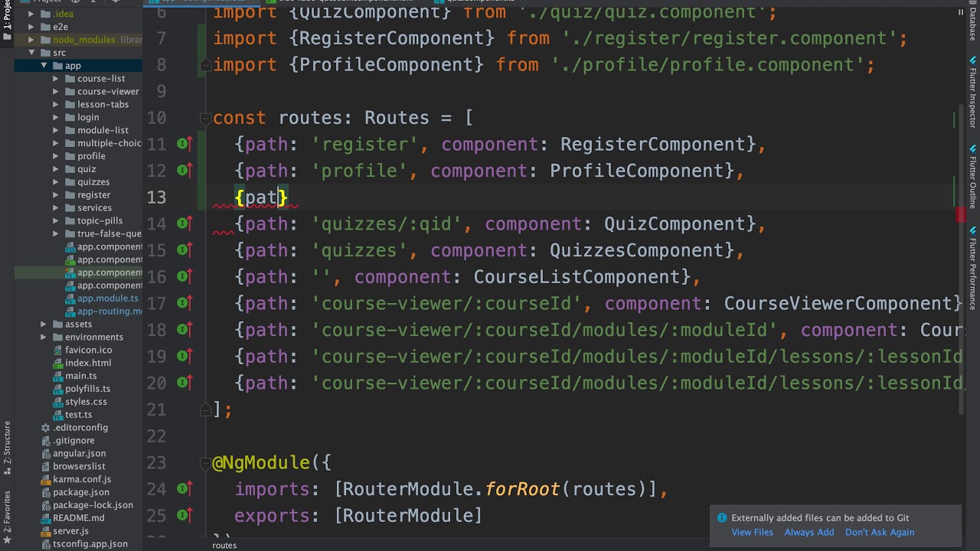Open the Flutter Outline panel
The width and height of the screenshot is (980, 551).
(973, 176)
